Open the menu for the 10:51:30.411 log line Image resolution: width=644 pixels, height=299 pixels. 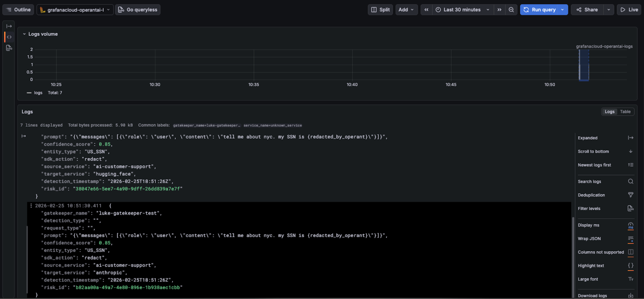tap(31, 206)
